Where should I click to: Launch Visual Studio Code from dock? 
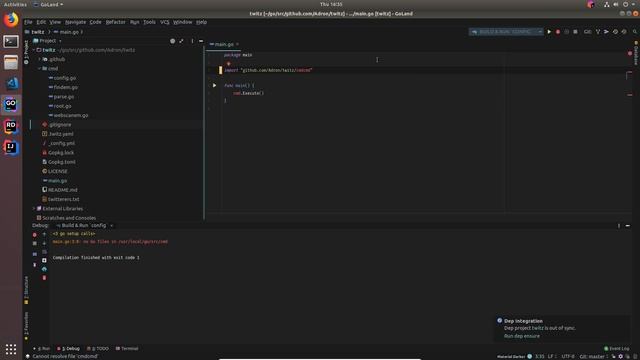tap(11, 84)
